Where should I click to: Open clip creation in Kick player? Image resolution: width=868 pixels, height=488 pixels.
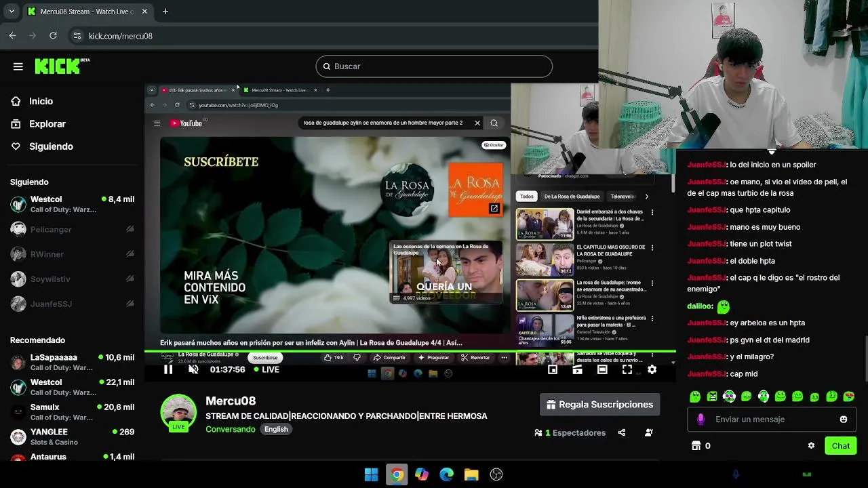577,369
